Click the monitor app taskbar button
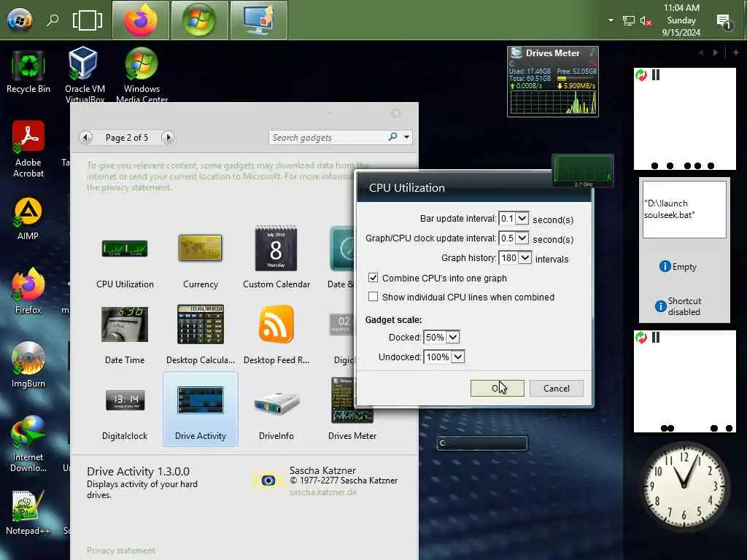This screenshot has height=560, width=747. [259, 20]
